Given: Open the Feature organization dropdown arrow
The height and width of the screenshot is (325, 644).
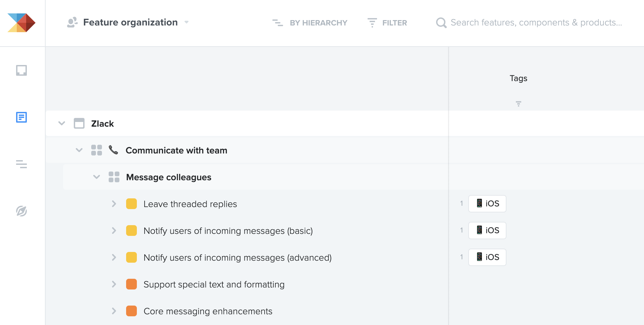Looking at the screenshot, I should [186, 22].
